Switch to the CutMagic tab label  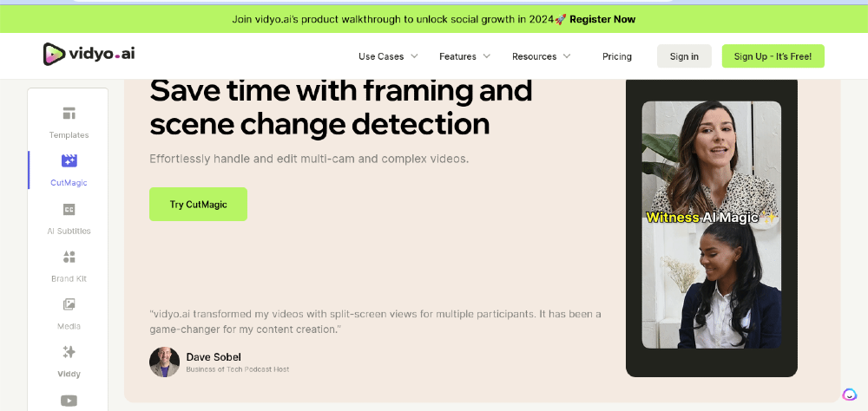coord(69,183)
